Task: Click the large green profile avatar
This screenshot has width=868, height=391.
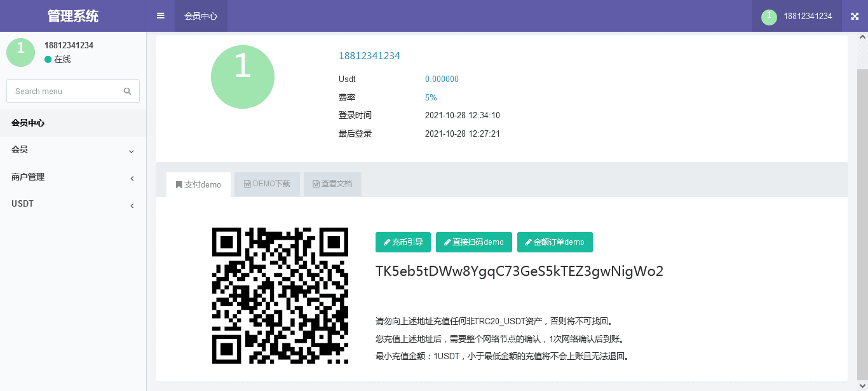Action: [x=243, y=77]
